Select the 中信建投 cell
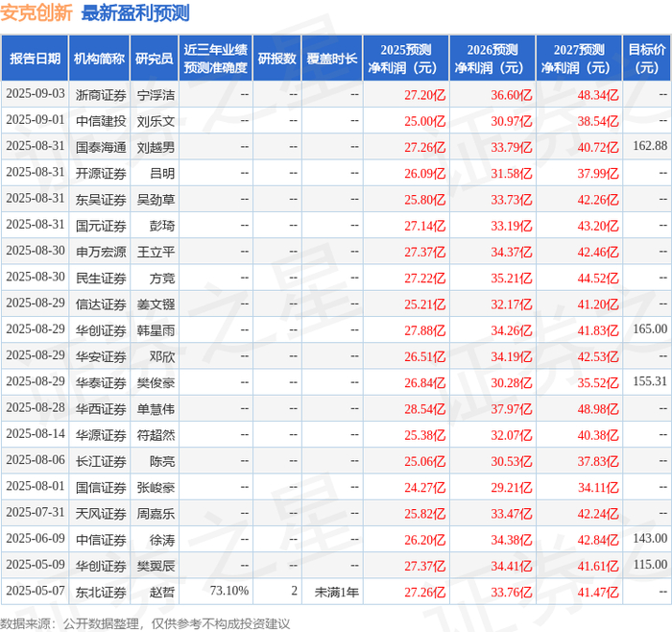Image resolution: width=672 pixels, height=632 pixels. coord(101,121)
